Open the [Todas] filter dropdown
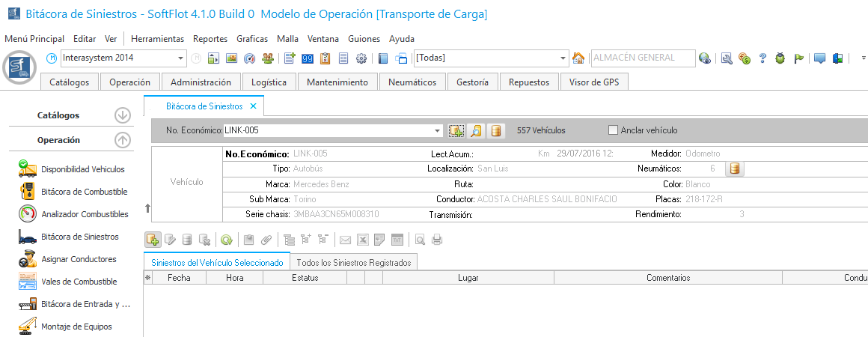This screenshot has width=868, height=337. (x=563, y=58)
